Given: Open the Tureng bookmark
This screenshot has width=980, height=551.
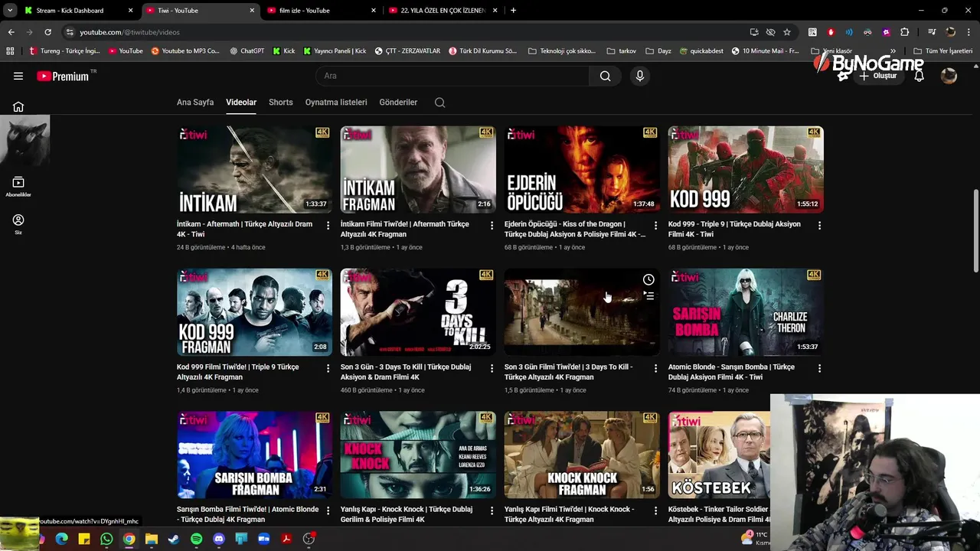Looking at the screenshot, I should tap(64, 51).
